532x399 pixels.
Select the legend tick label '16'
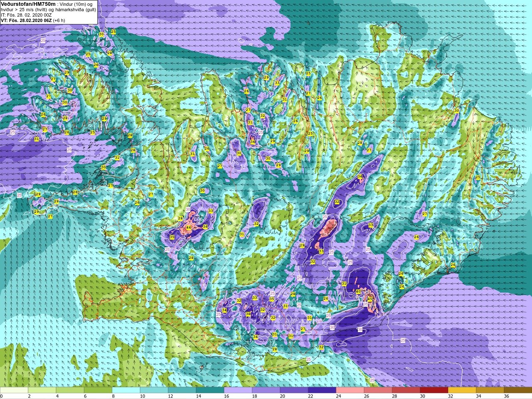click(x=227, y=396)
